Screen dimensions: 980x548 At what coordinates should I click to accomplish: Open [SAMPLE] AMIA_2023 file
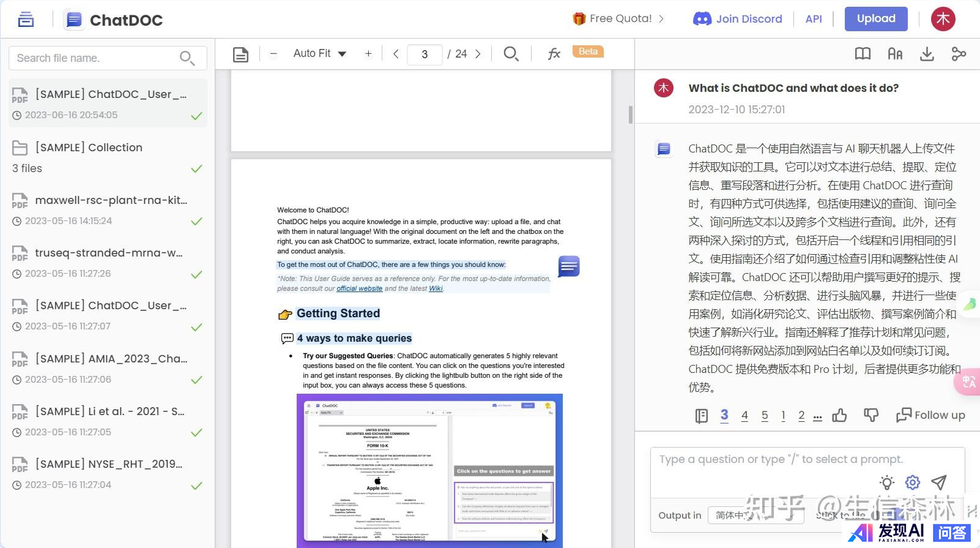108,368
